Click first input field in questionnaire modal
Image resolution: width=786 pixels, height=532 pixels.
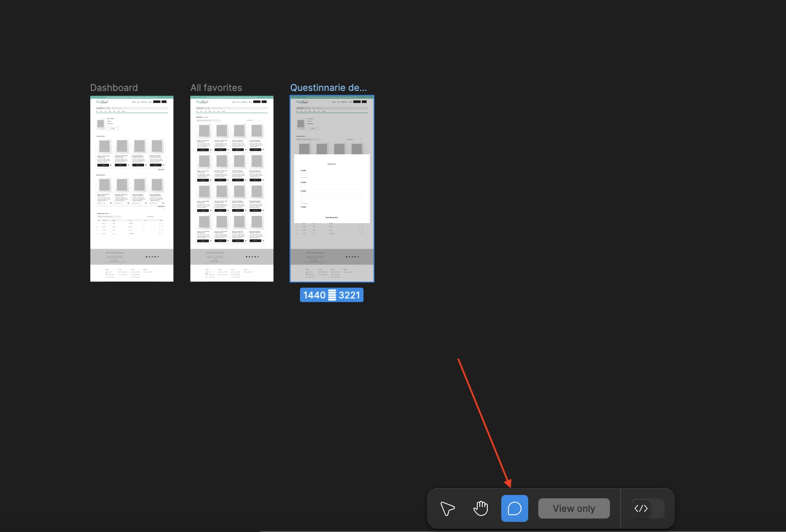click(332, 174)
